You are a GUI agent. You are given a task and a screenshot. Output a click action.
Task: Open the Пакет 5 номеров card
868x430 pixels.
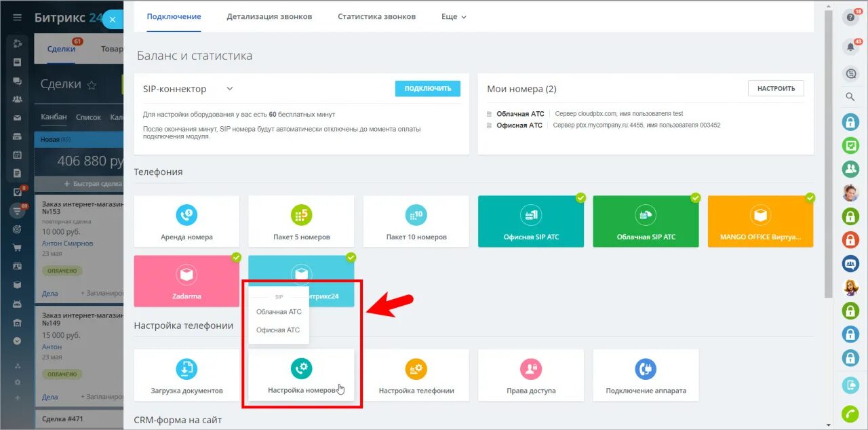pyautogui.click(x=301, y=221)
